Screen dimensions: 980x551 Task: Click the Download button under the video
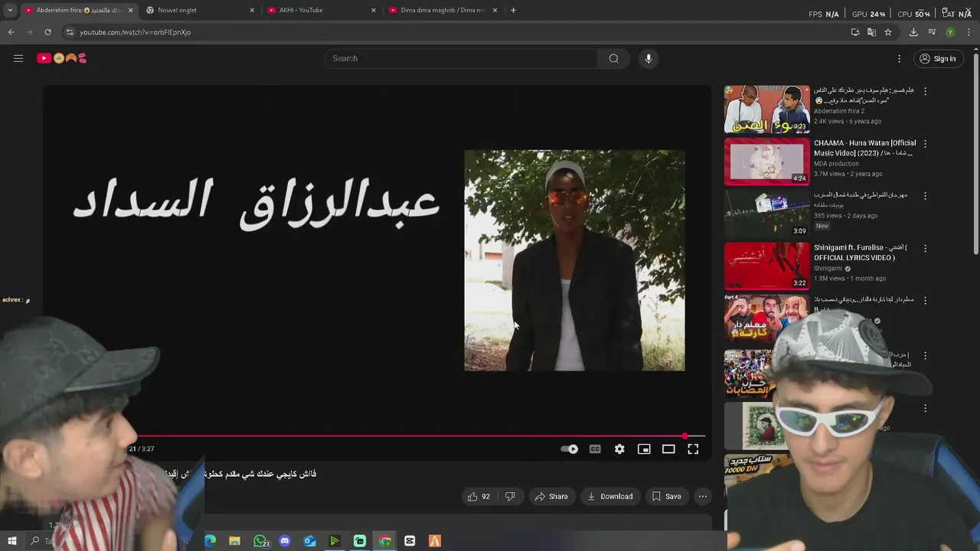coord(610,497)
